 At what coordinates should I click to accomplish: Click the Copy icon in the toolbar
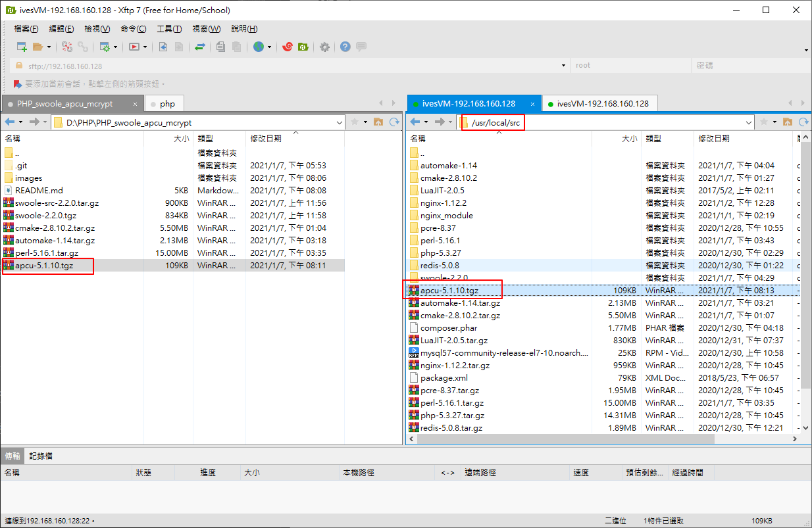[x=221, y=47]
